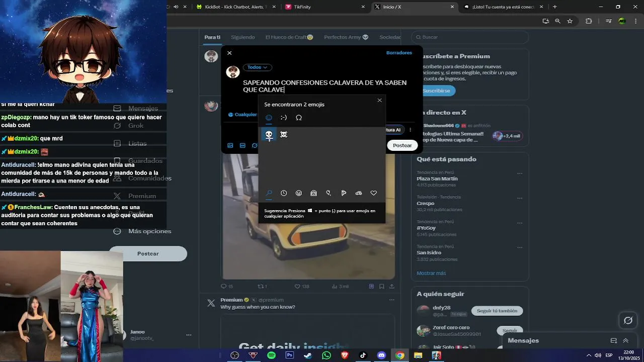This screenshot has width=644, height=362.
Task: Open more options on the Premium ad post
Action: pos(391,300)
